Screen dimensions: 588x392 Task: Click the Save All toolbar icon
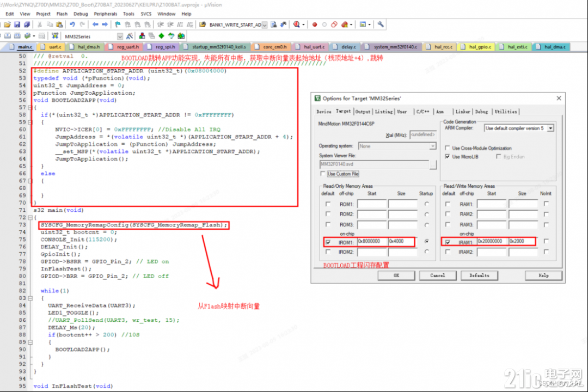pos(27,24)
